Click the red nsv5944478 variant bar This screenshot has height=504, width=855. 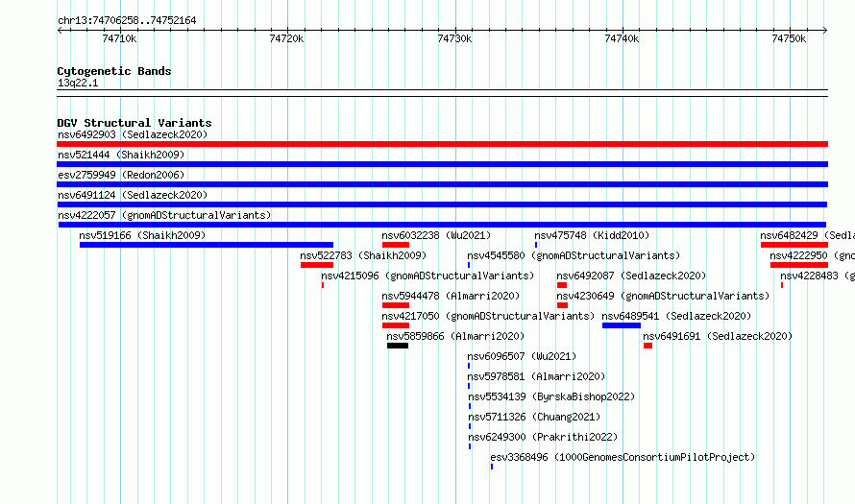click(x=396, y=305)
